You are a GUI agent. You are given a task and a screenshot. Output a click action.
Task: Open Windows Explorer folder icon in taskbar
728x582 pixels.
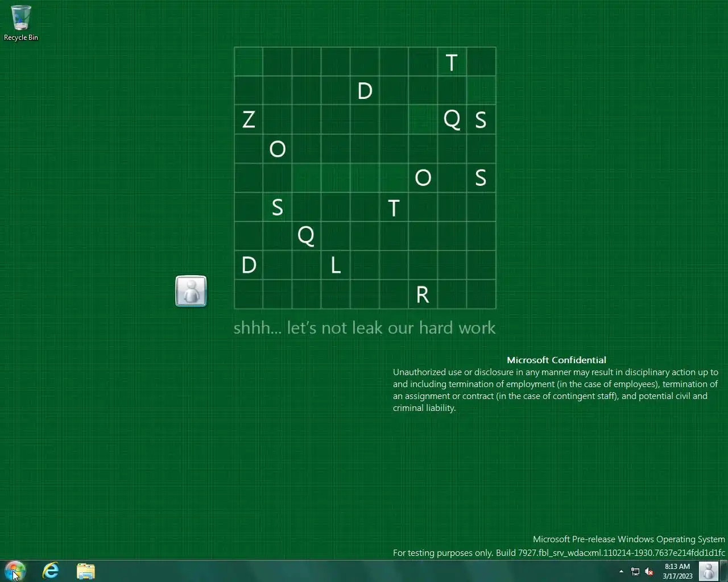coord(86,571)
